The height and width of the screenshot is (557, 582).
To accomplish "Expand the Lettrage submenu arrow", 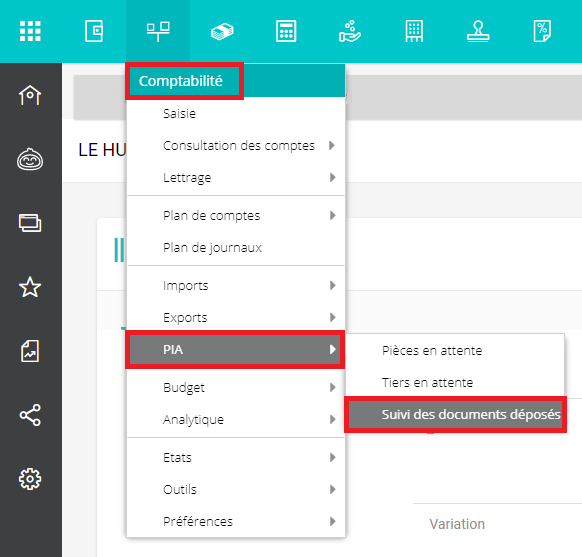I will 332,177.
